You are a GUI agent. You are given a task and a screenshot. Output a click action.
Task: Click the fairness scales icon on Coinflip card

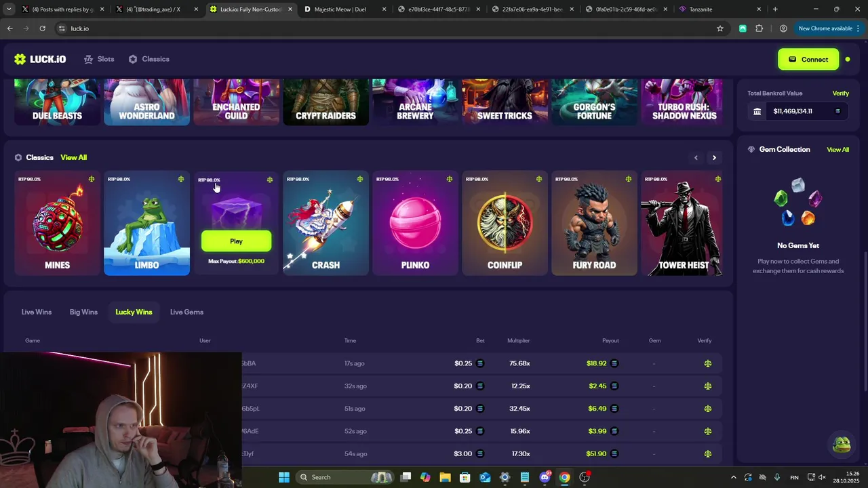click(x=539, y=179)
